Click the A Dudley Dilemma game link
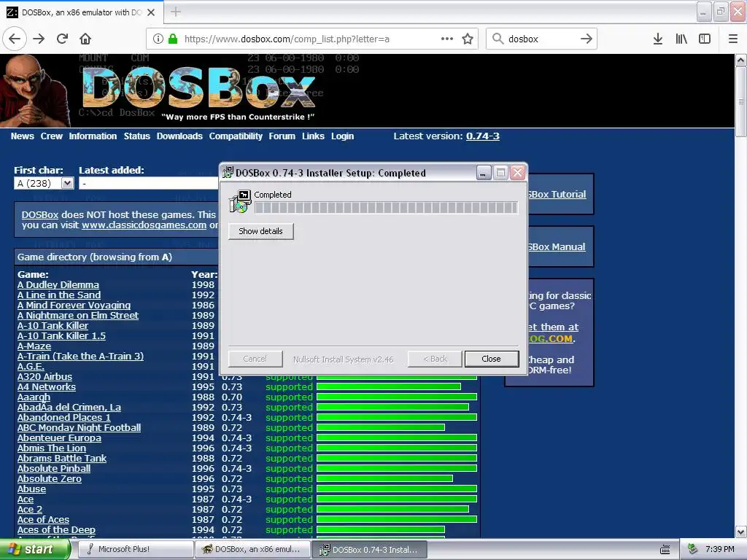 [58, 285]
